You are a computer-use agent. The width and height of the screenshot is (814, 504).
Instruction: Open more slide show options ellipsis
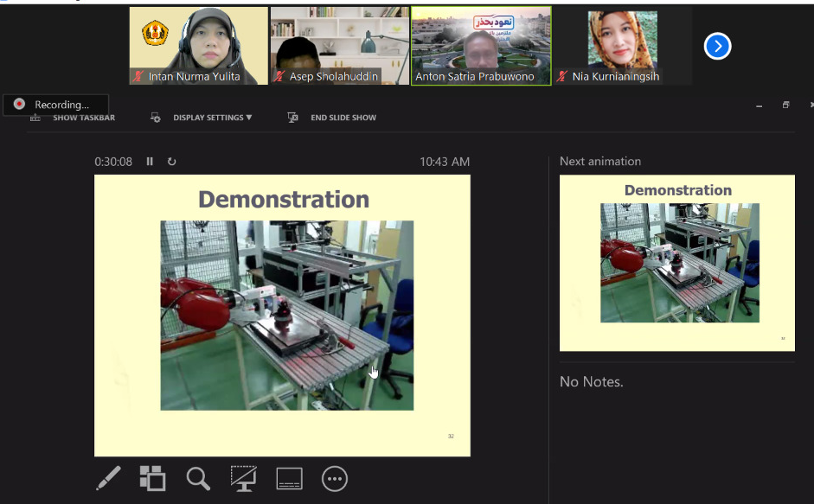[x=335, y=478]
